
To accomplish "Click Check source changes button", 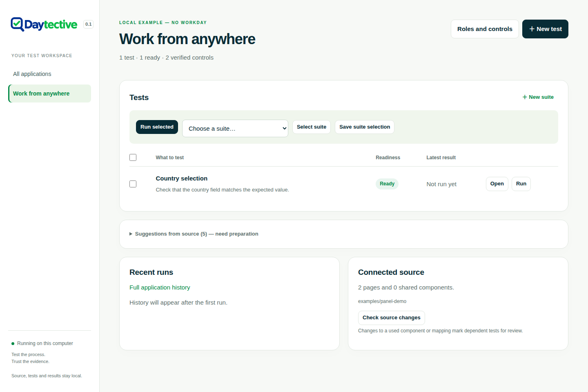I will pyautogui.click(x=391, y=318).
